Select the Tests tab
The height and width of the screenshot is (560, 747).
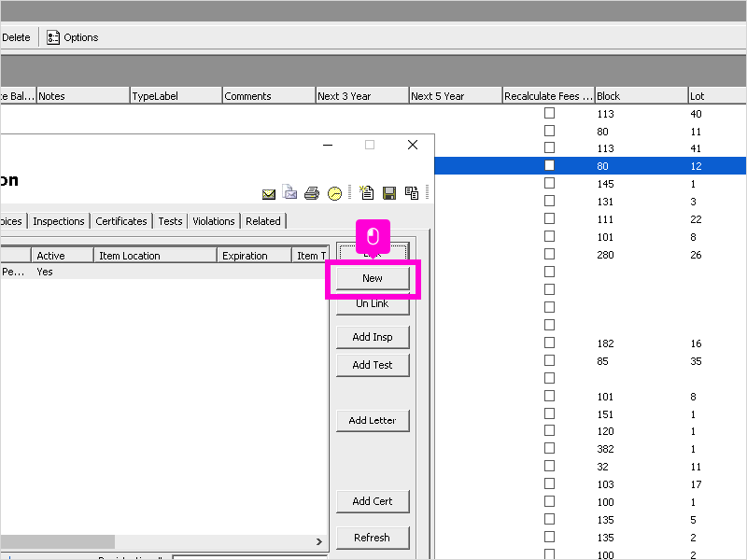click(170, 221)
